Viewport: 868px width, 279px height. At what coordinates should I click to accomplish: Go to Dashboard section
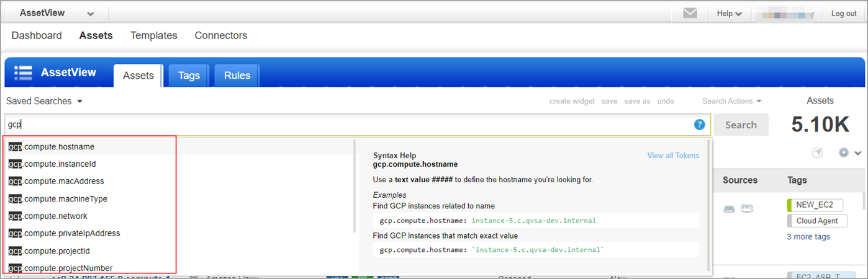[37, 35]
